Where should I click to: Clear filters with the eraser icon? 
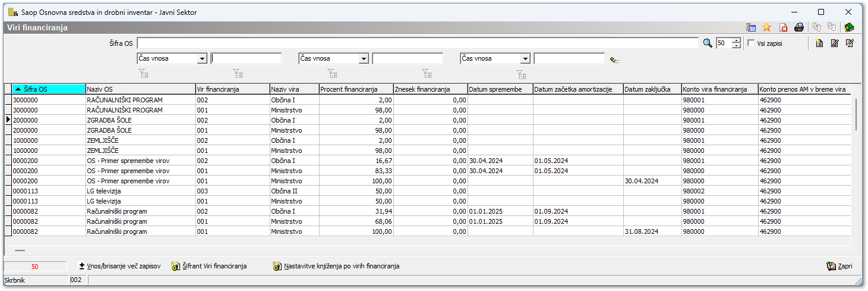coord(614,60)
